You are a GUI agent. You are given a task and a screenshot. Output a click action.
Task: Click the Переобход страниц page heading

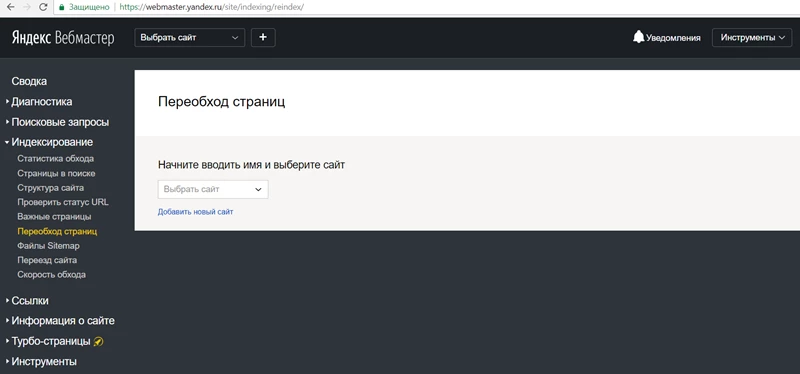tap(221, 102)
